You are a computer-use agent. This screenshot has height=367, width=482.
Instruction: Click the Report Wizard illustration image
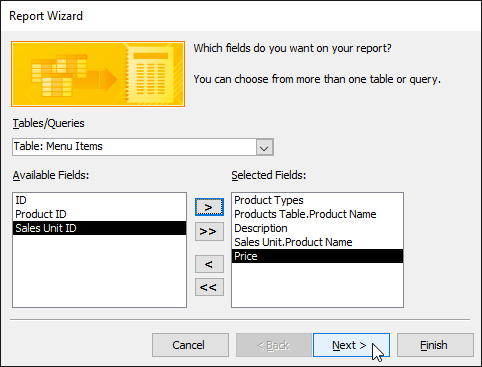(x=98, y=74)
